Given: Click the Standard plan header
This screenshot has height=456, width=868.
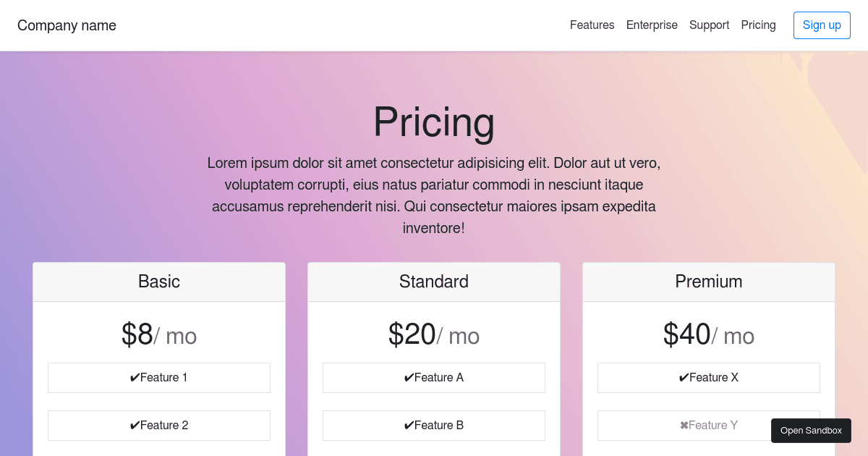Looking at the screenshot, I should coord(433,282).
